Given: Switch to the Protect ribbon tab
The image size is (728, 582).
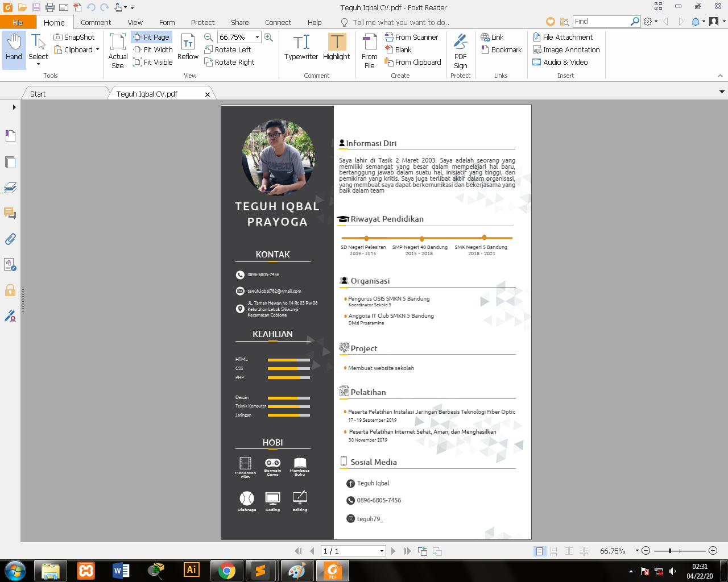Looking at the screenshot, I should 202,22.
